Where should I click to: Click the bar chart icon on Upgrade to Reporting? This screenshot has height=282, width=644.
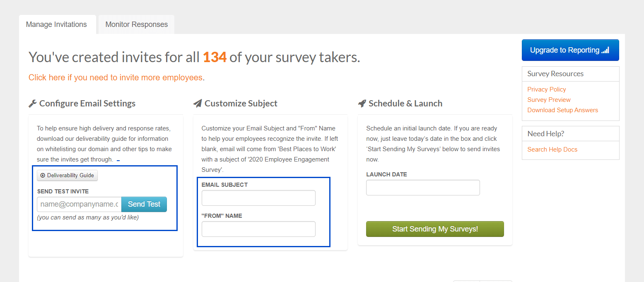tap(606, 50)
